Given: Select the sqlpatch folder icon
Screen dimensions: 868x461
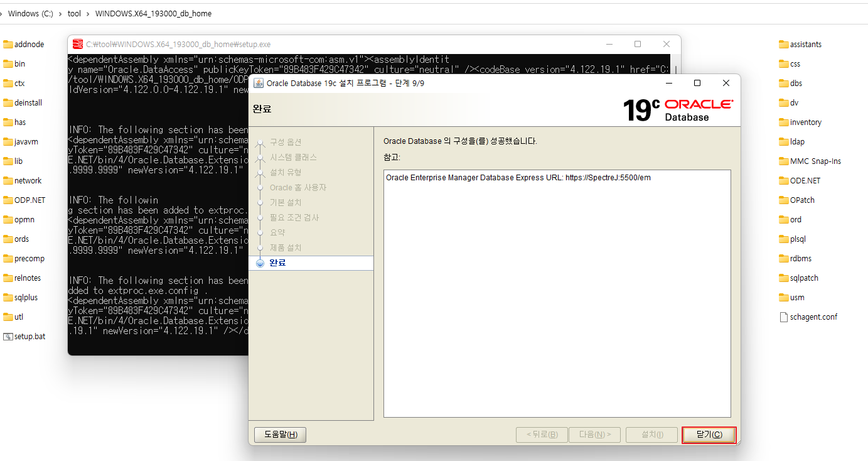Looking at the screenshot, I should point(784,278).
